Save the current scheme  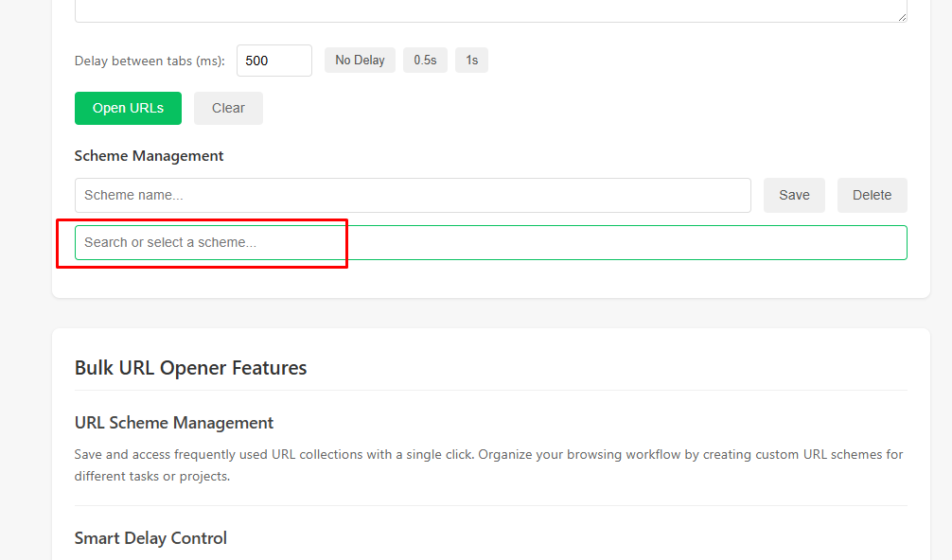794,196
